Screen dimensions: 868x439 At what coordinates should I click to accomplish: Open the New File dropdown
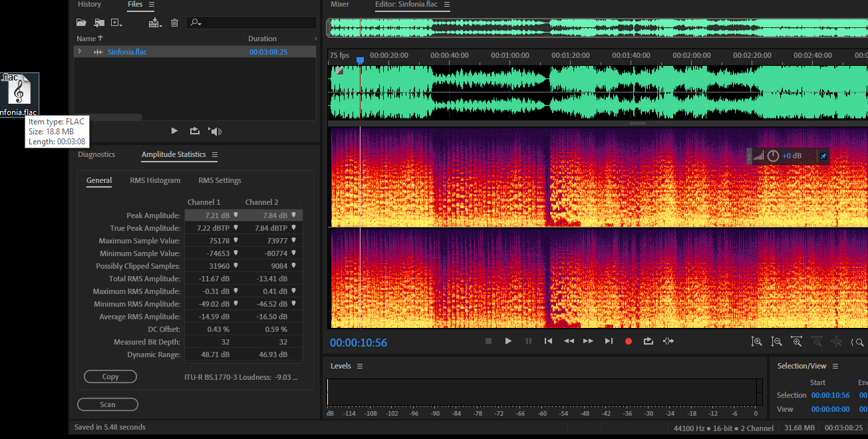pyautogui.click(x=117, y=23)
